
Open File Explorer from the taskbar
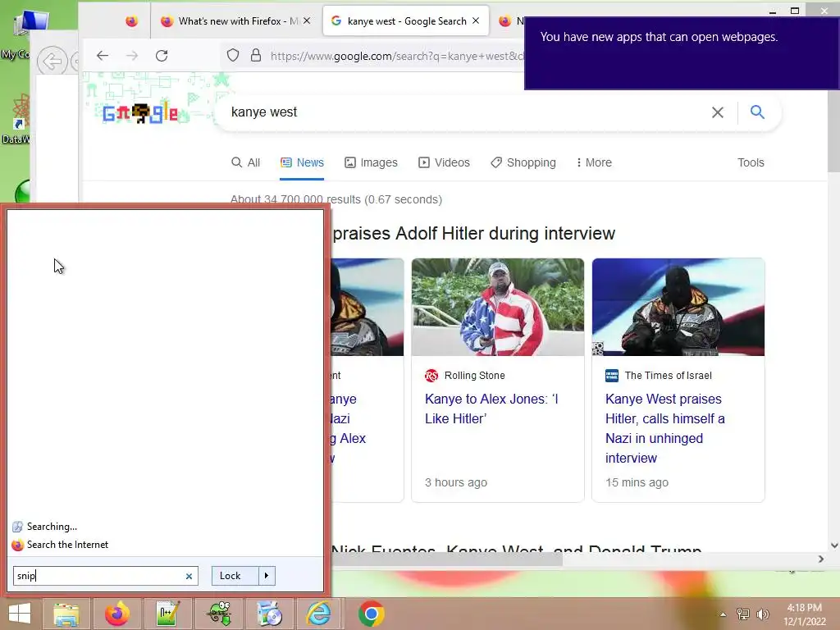66,614
